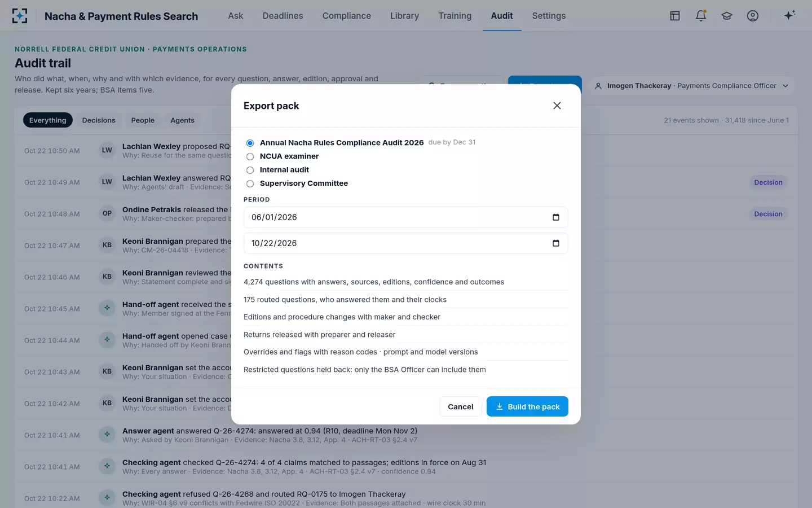The image size is (812, 508).
Task: Click Decision tag on Oct 22 10:49 AM row
Action: pos(768,182)
